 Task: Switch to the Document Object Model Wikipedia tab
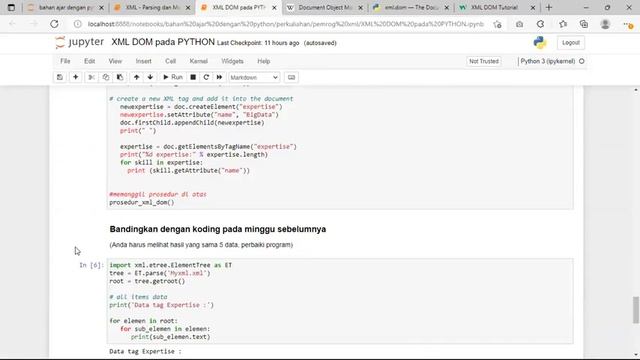click(x=324, y=7)
